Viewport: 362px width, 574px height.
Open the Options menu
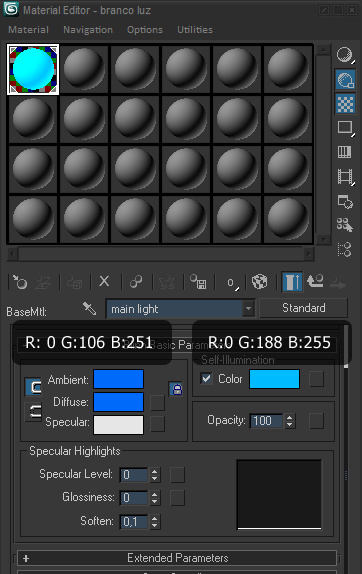click(x=145, y=30)
